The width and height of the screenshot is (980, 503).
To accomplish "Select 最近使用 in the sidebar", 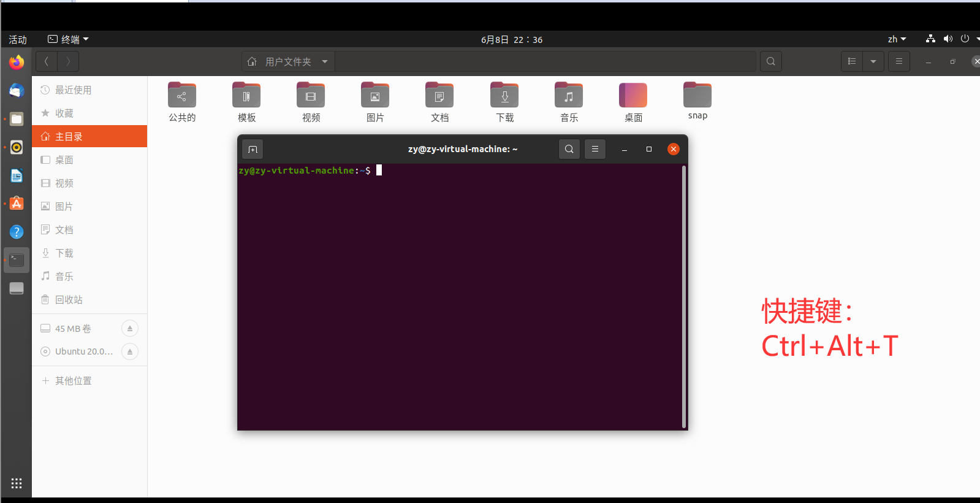I will coord(89,90).
